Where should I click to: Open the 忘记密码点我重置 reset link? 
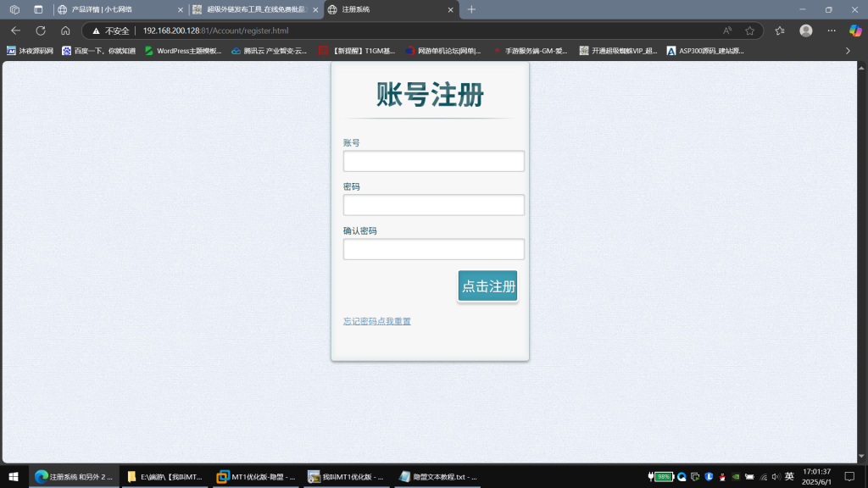point(376,321)
